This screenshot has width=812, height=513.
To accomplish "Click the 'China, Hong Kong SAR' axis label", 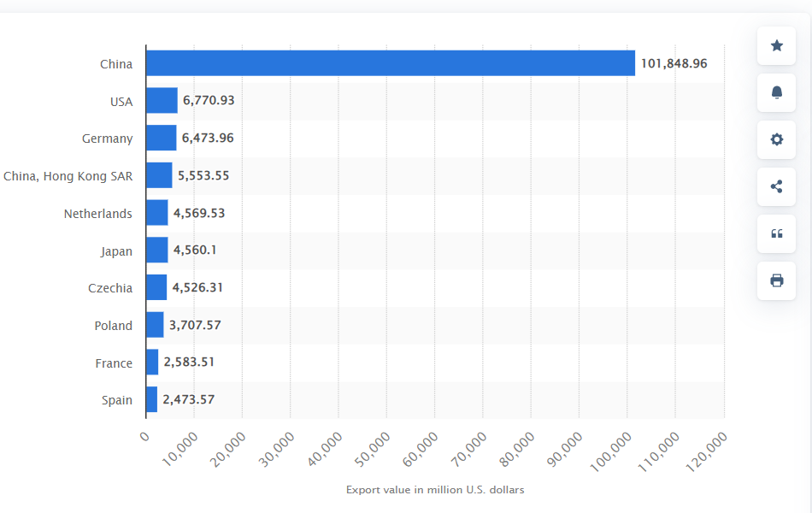I will pyautogui.click(x=68, y=176).
